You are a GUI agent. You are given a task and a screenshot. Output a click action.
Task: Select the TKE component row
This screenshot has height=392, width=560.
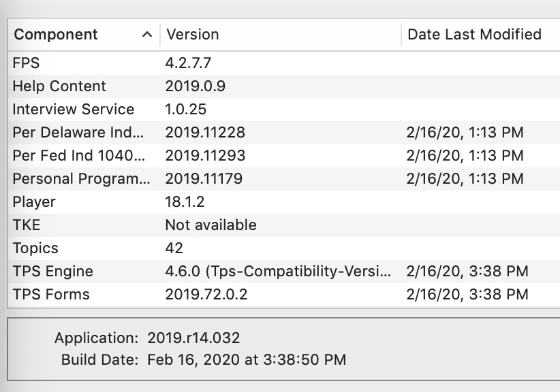[x=284, y=225]
